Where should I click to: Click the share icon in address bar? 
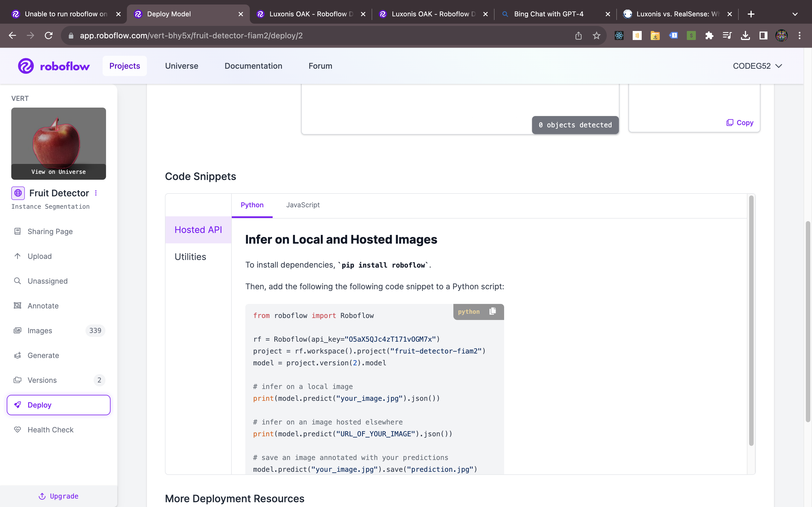pyautogui.click(x=578, y=35)
